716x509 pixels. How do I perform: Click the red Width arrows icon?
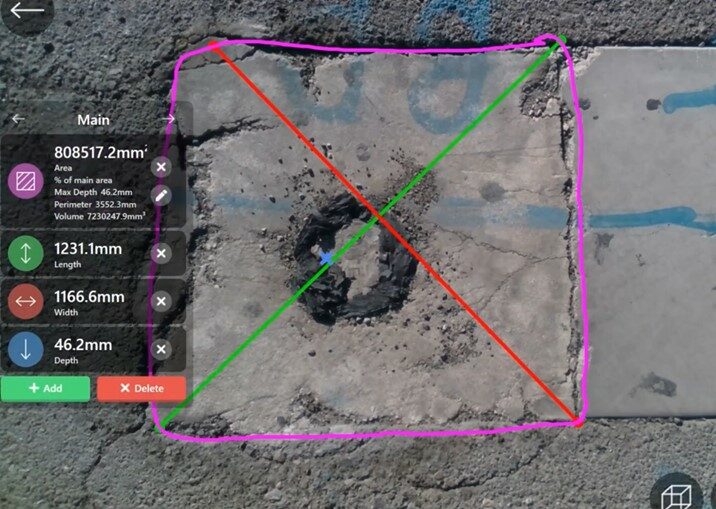26,301
